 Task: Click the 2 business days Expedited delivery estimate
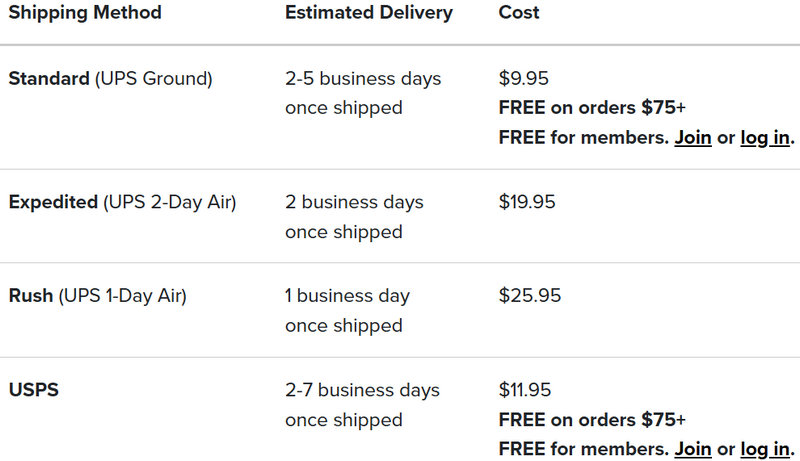pos(354,202)
